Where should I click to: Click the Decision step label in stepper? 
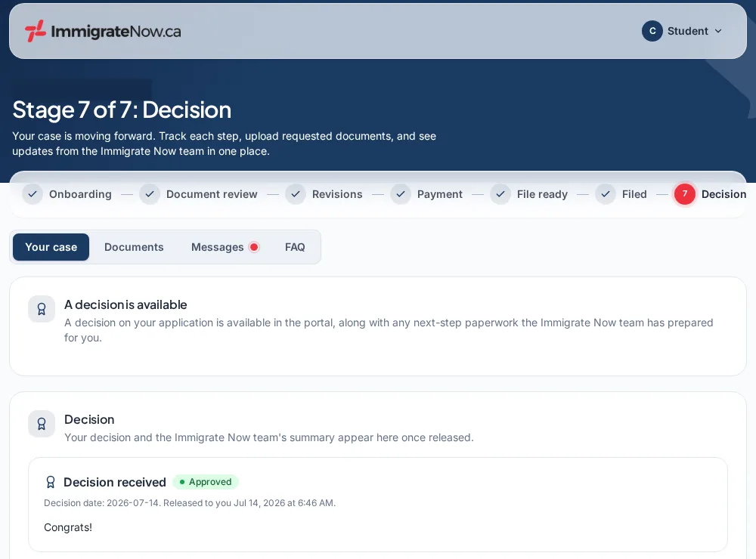(723, 194)
